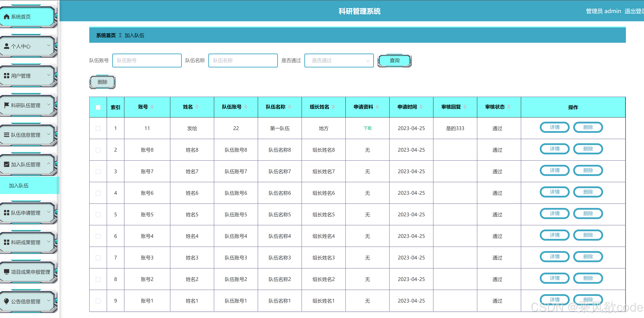Click the list icon for 队伍信息管理
This screenshot has width=644, height=318.
tap(6, 135)
